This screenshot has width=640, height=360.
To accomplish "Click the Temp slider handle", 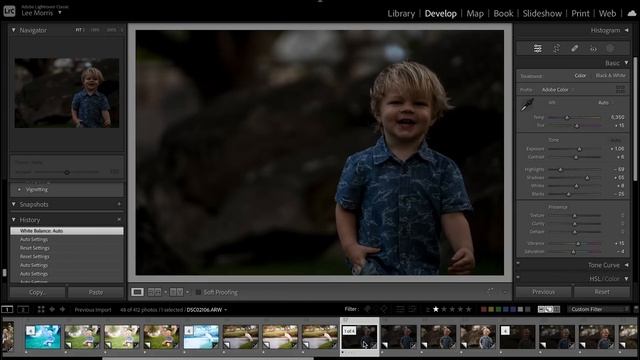I will coord(567,118).
